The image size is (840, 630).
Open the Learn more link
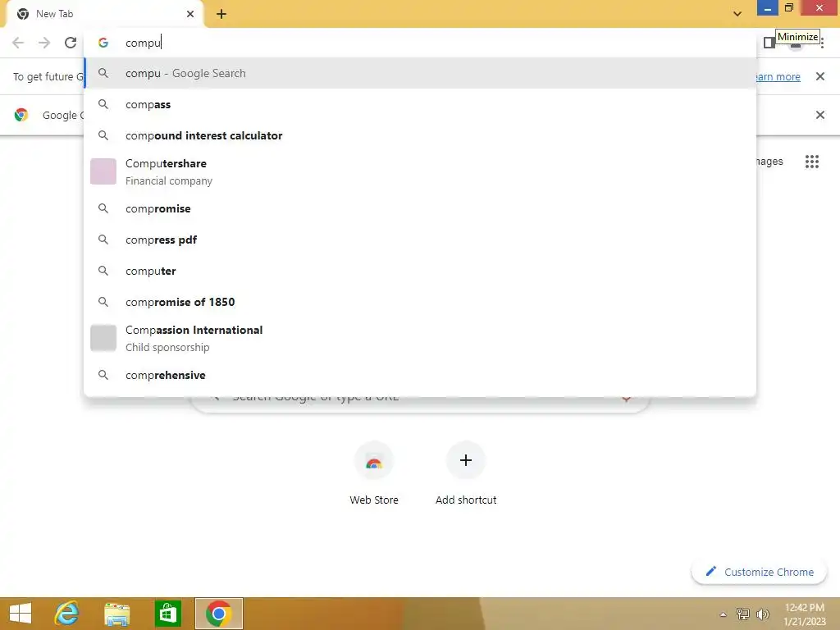coord(778,76)
